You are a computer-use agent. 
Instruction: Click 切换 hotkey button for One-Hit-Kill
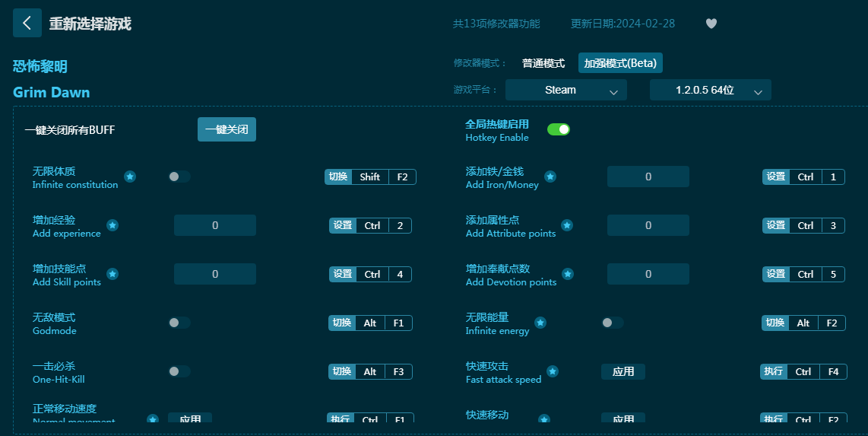coord(342,372)
